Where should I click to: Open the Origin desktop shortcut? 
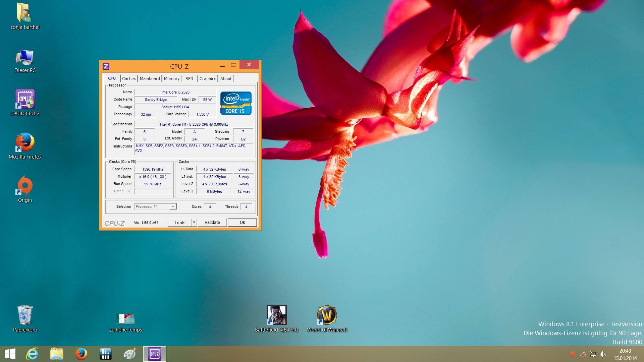pyautogui.click(x=25, y=186)
